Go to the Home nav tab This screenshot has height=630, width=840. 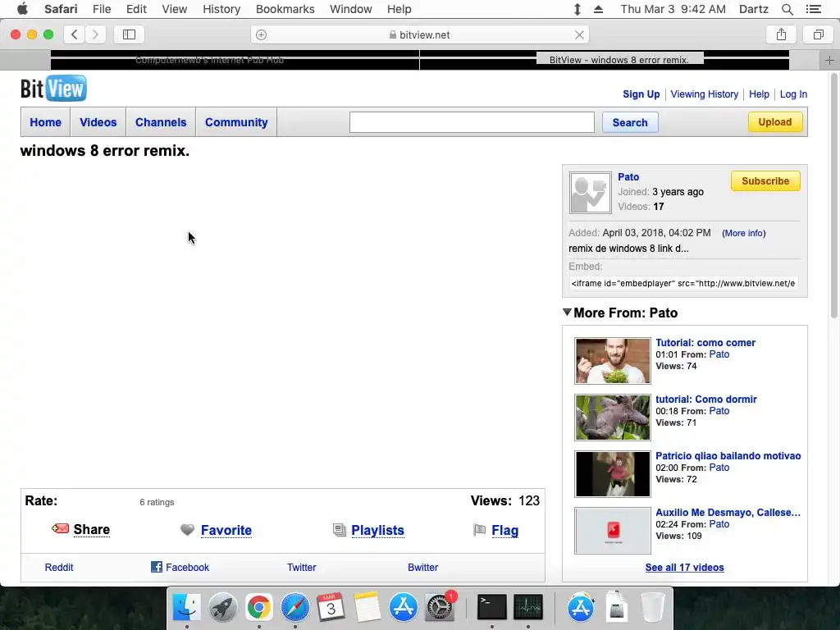pos(46,122)
